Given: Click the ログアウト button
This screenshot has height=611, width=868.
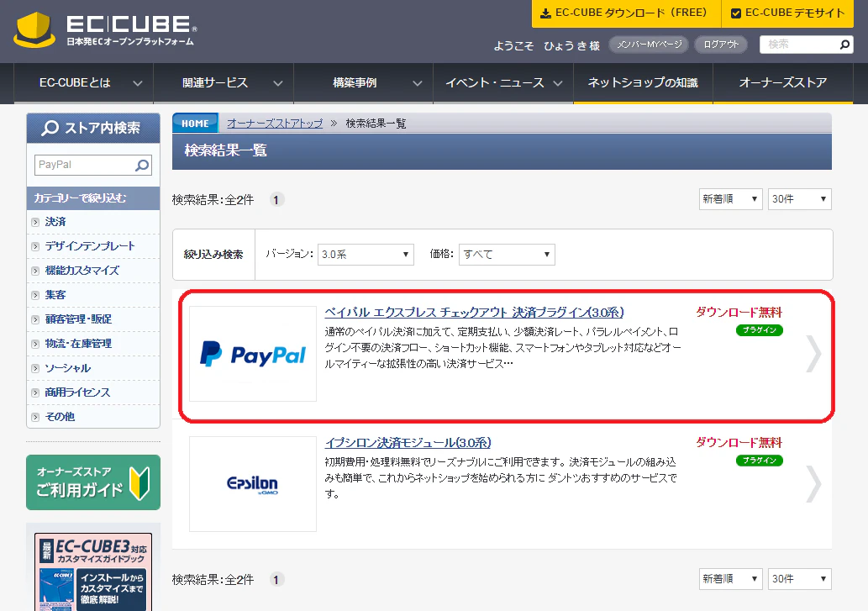Looking at the screenshot, I should [x=721, y=45].
